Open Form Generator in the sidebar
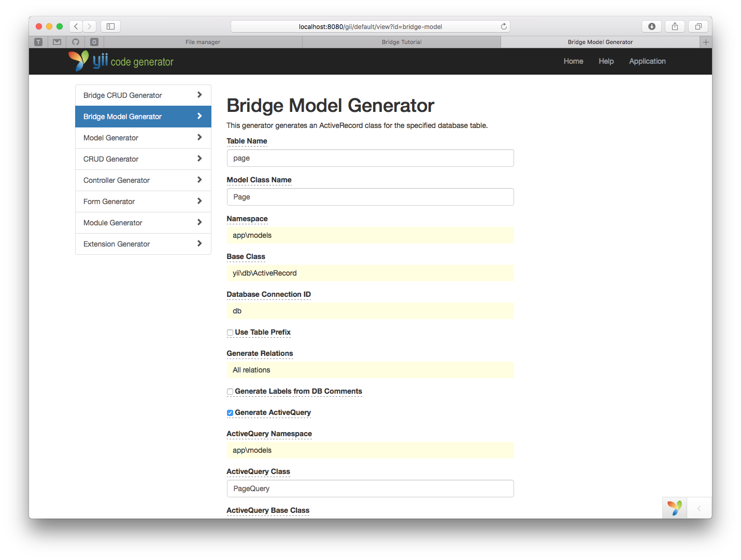 click(x=143, y=202)
